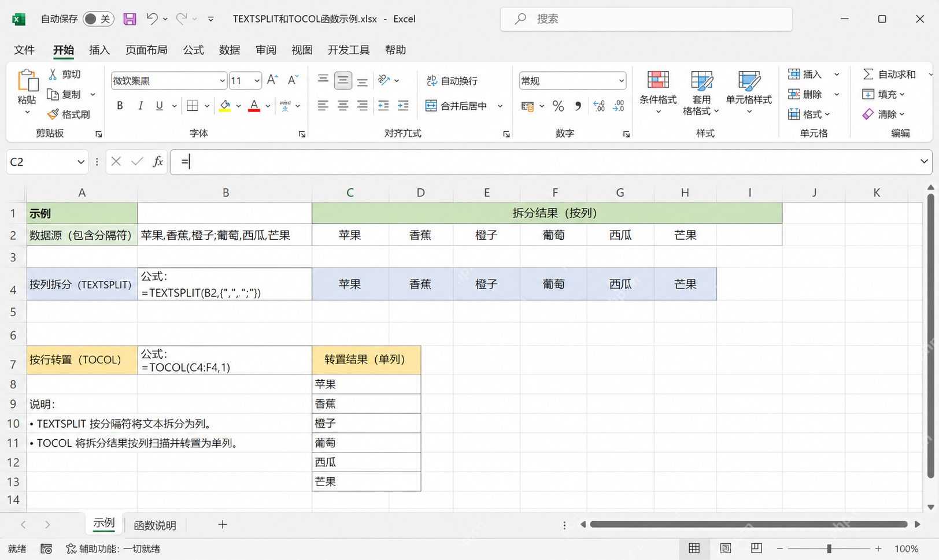This screenshot has width=939, height=560.
Task: Open the 文件 menu
Action: 24,50
